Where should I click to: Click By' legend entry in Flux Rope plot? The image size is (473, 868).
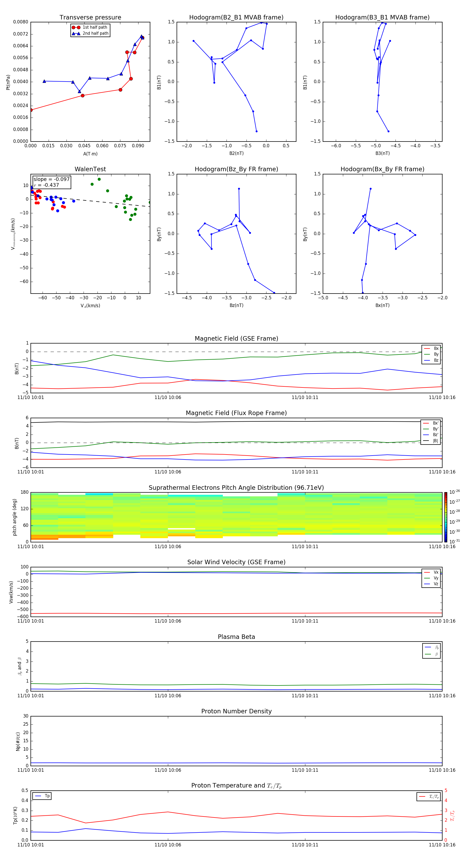tap(431, 429)
